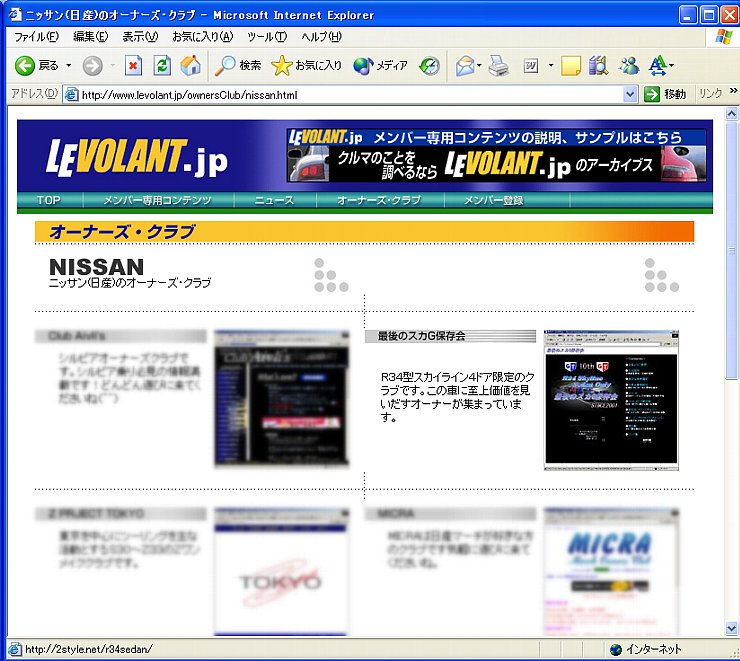Open the Messenger people icon
The image size is (740, 661).
[629, 66]
